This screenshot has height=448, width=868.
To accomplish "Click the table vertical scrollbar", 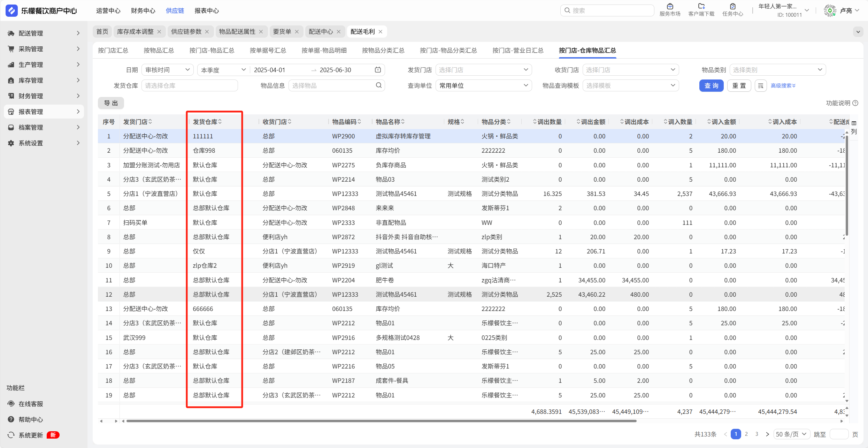I will (847, 185).
